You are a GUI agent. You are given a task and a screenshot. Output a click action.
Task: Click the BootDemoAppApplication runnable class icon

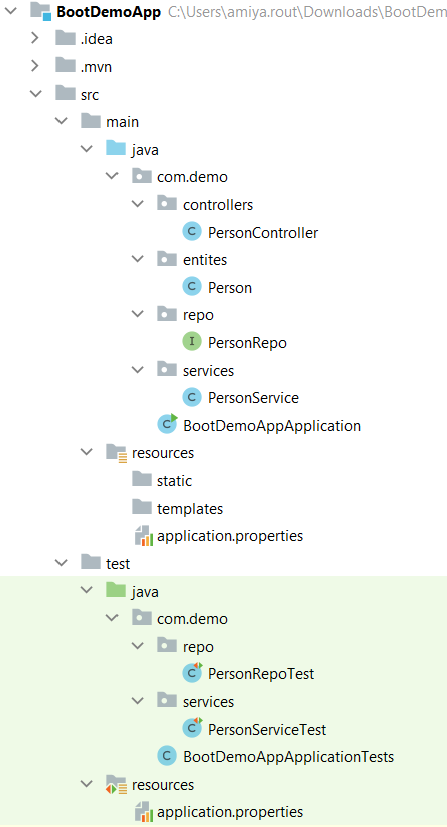[x=168, y=424]
